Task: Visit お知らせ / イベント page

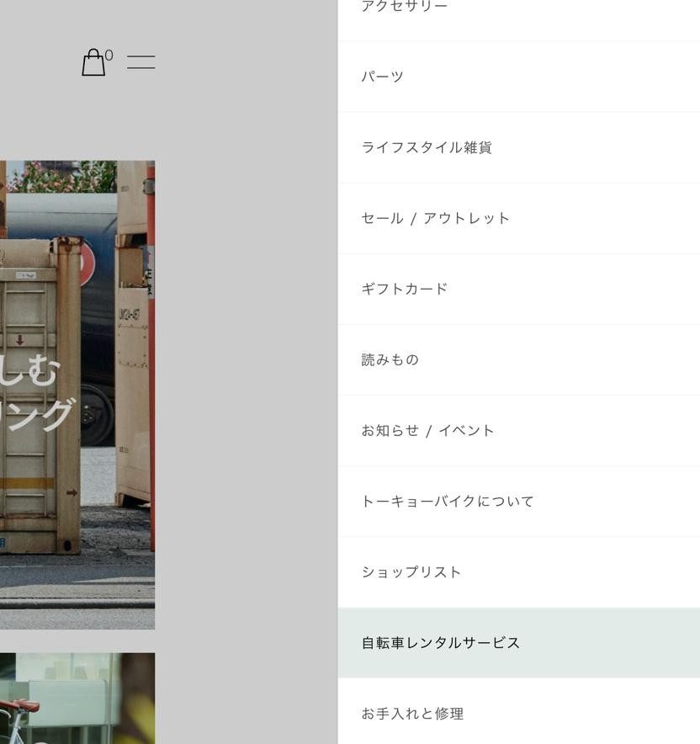Action: 427,430
